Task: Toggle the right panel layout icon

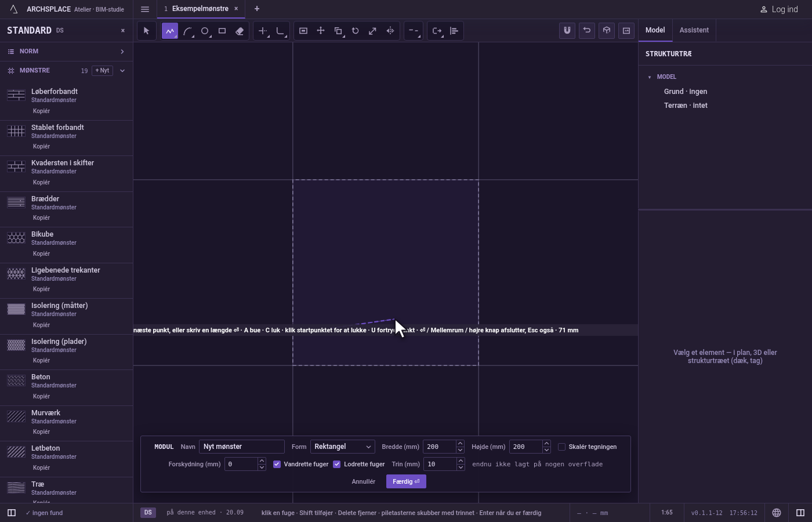Action: point(800,513)
